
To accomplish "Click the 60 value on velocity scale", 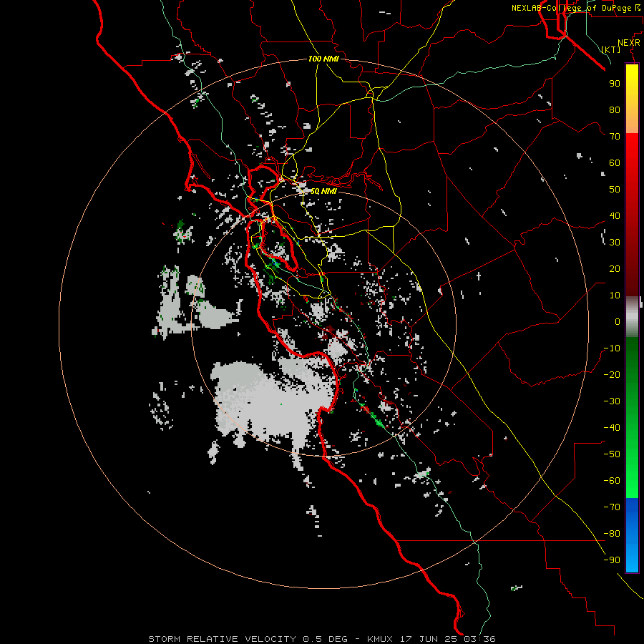I will 615,162.
